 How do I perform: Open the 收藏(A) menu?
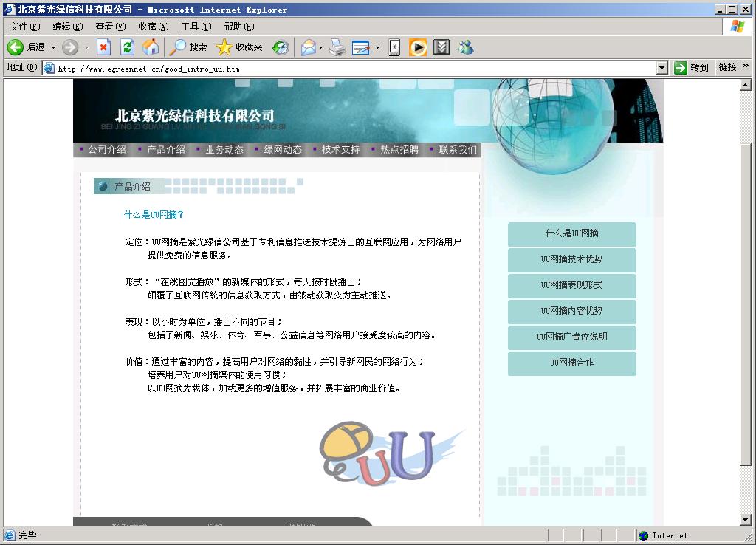tap(154, 27)
